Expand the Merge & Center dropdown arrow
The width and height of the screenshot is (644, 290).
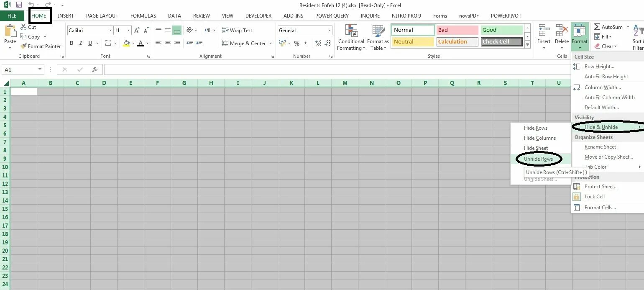coord(271,44)
